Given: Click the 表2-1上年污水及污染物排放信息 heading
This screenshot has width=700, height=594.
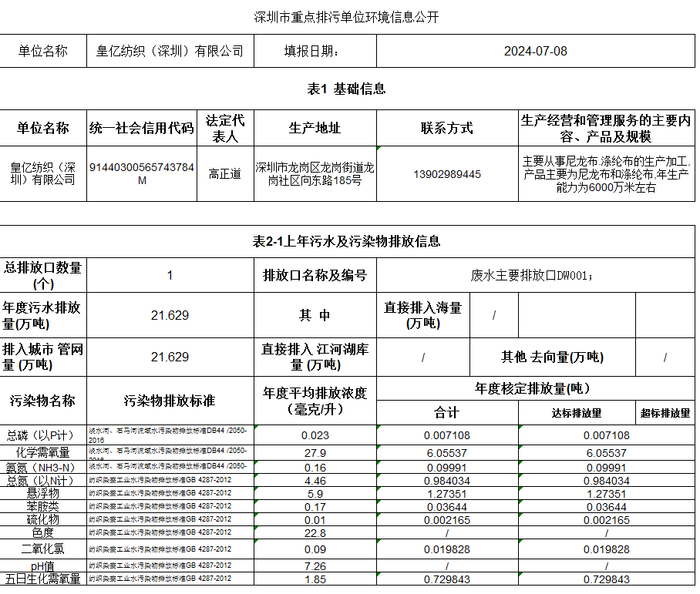Looking at the screenshot, I should (x=346, y=241).
